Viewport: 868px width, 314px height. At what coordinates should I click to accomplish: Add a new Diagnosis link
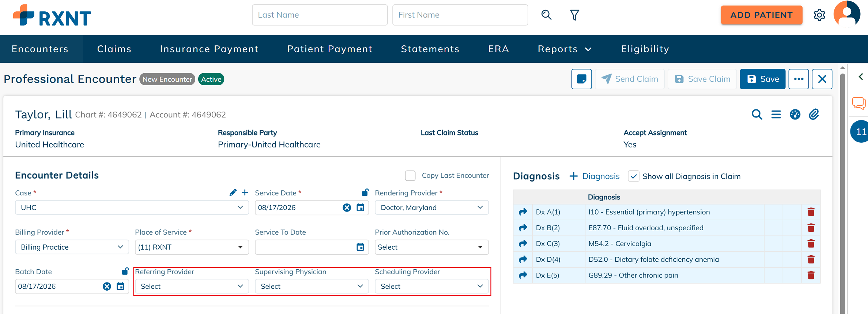(595, 176)
